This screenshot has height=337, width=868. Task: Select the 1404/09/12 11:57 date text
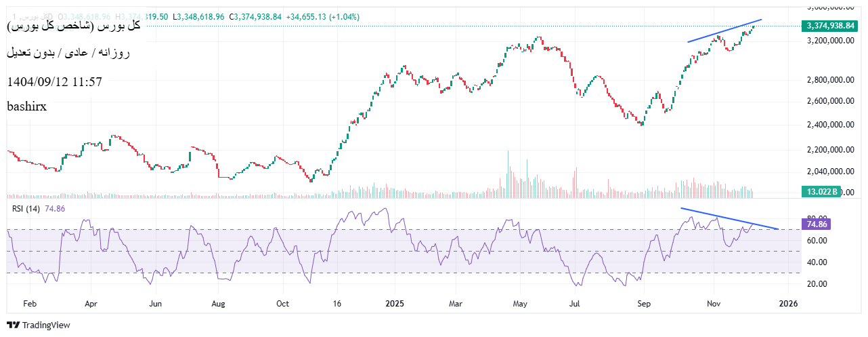(54, 82)
